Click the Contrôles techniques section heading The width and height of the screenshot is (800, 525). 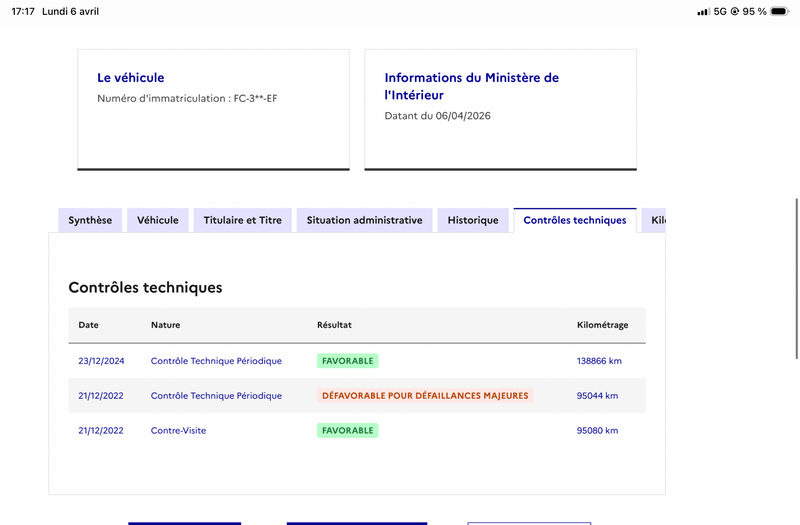point(145,287)
